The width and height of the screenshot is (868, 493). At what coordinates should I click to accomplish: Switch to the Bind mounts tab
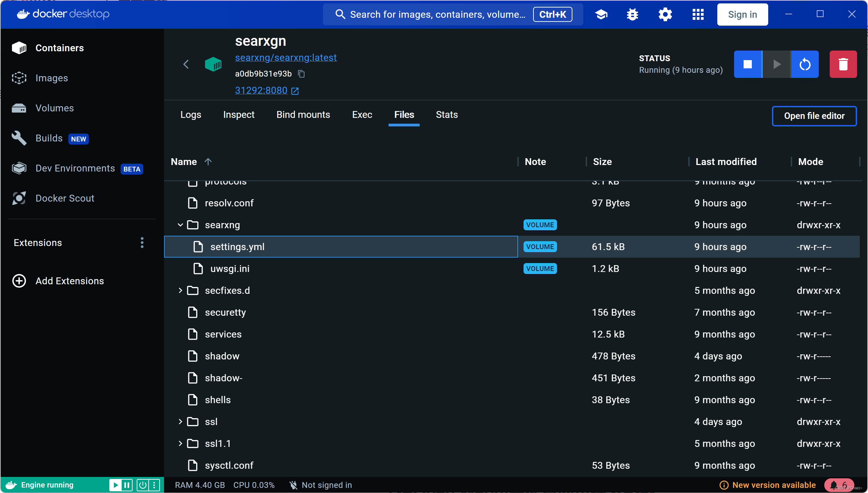303,115
